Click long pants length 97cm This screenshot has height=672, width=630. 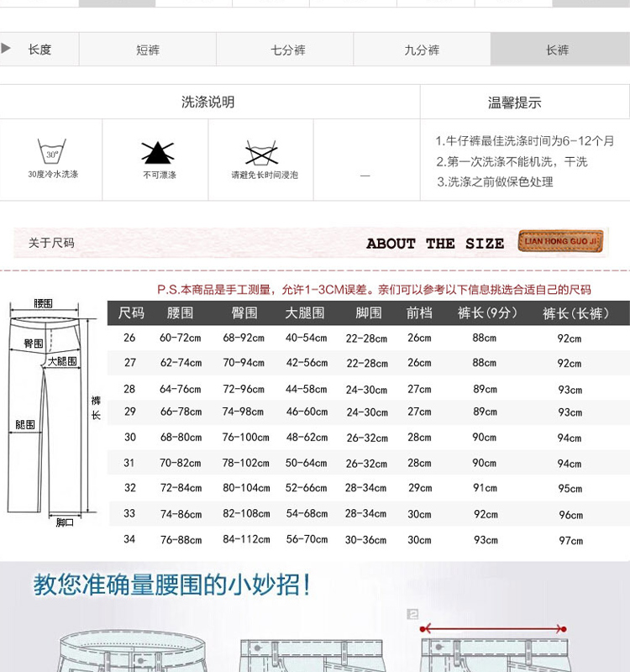point(571,540)
